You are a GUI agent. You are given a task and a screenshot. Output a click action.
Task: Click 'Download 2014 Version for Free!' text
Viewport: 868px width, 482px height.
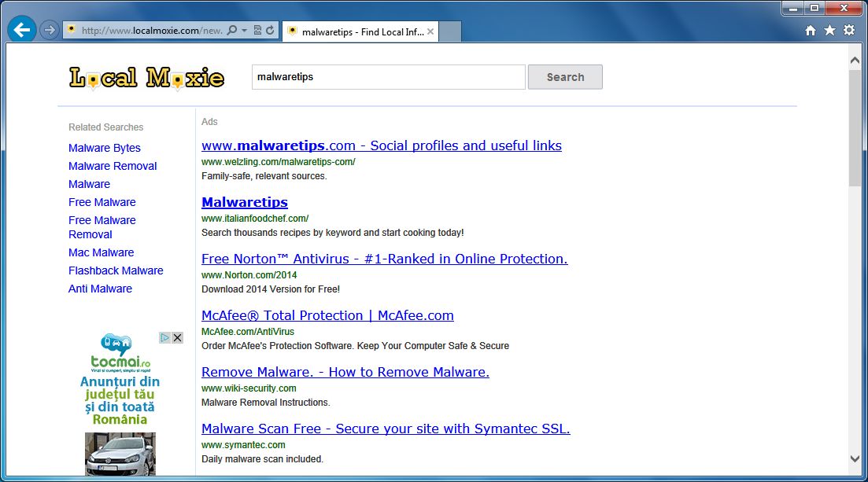tap(271, 289)
